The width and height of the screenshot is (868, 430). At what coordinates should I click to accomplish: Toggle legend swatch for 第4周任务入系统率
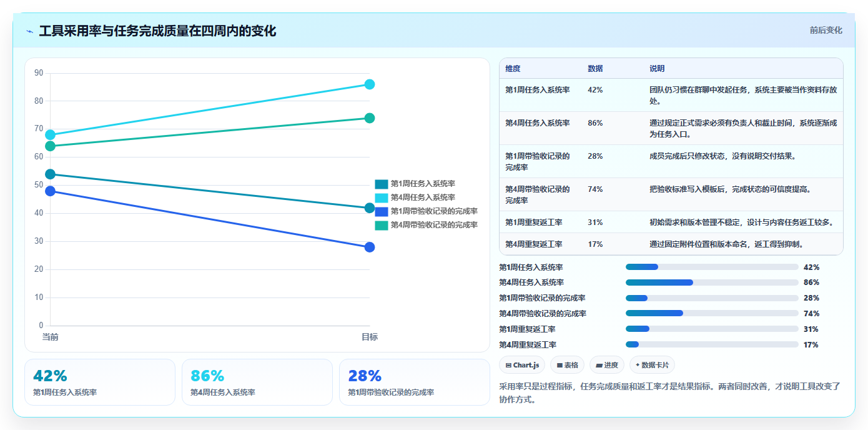coord(382,197)
